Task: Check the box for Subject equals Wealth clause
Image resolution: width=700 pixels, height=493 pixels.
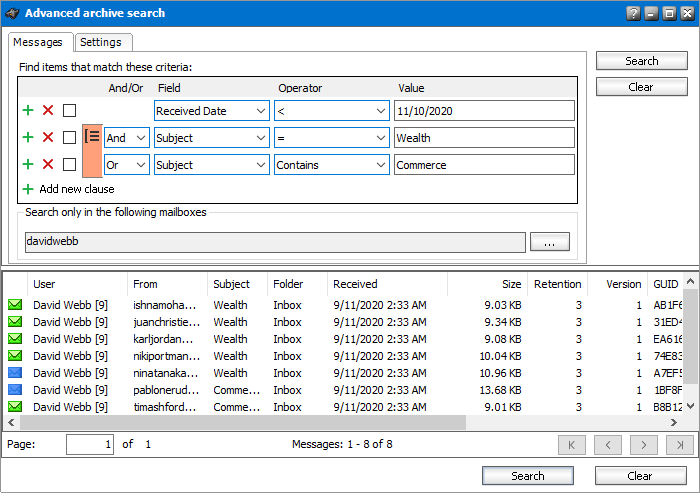Action: tap(69, 137)
